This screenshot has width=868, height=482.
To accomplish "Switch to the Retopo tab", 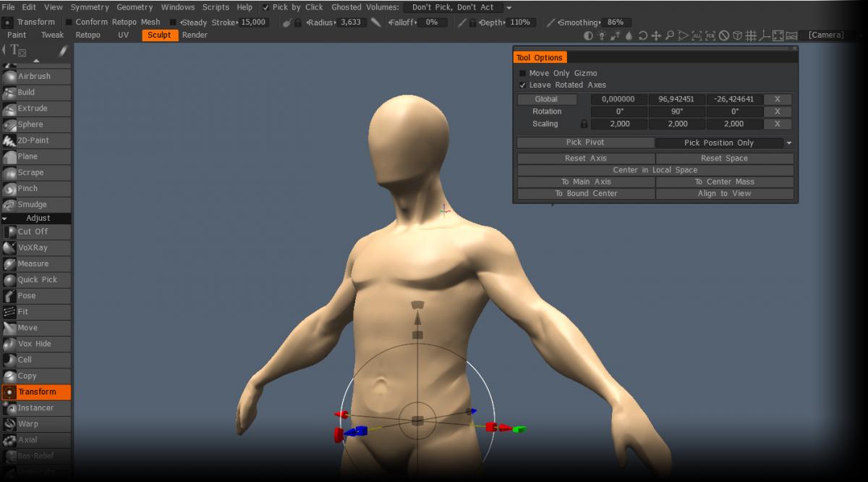I will (x=88, y=35).
